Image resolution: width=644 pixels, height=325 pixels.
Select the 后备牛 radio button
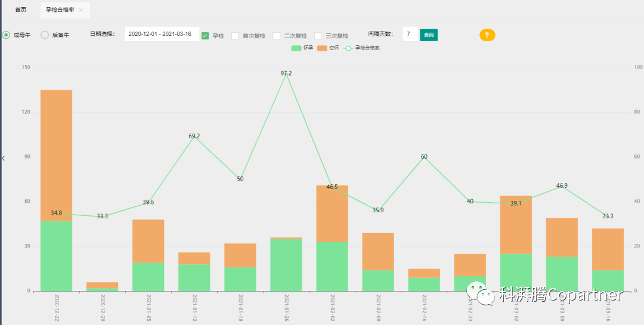(45, 35)
